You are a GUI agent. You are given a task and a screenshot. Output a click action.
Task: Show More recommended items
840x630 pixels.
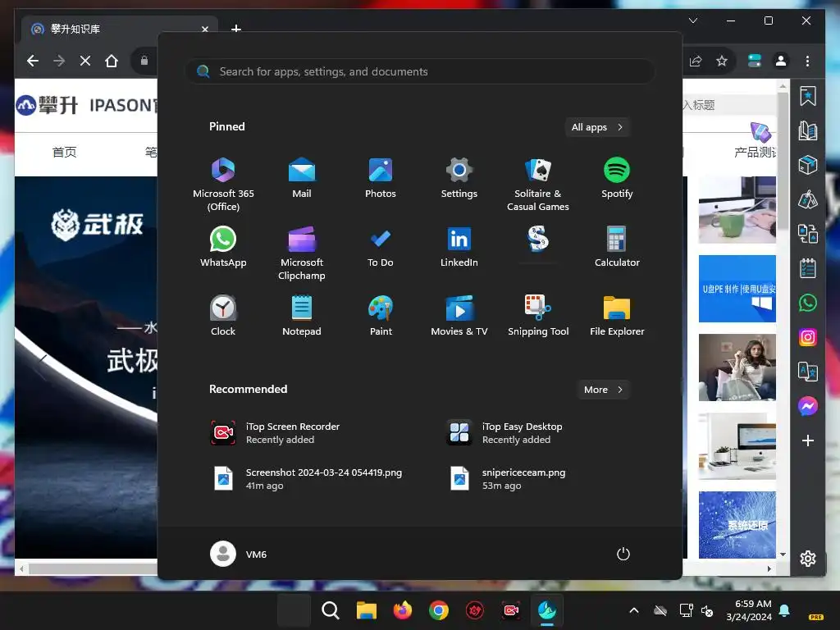point(603,390)
